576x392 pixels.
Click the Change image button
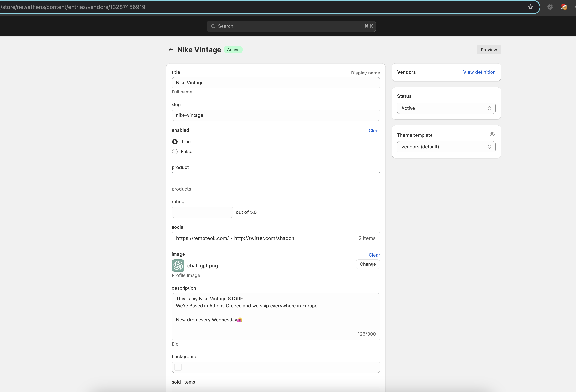(368, 264)
